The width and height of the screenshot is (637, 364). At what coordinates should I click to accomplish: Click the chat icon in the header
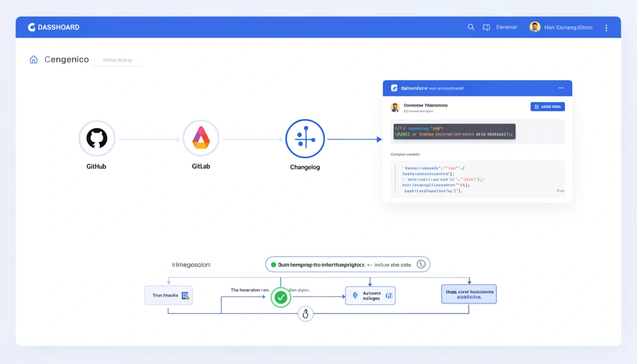[x=486, y=27]
